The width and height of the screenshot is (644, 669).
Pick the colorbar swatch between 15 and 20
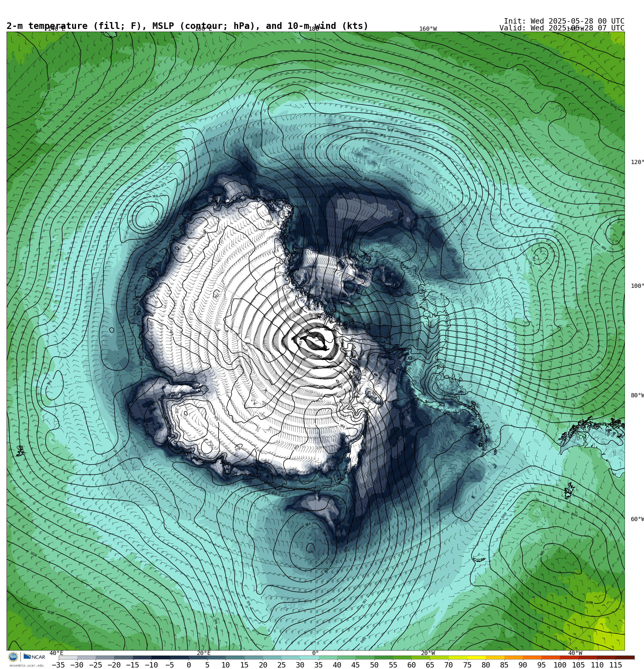(253, 657)
